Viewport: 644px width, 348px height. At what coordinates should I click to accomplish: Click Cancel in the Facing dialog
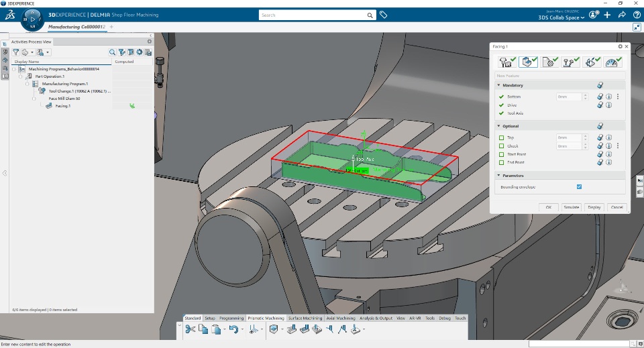pyautogui.click(x=616, y=207)
